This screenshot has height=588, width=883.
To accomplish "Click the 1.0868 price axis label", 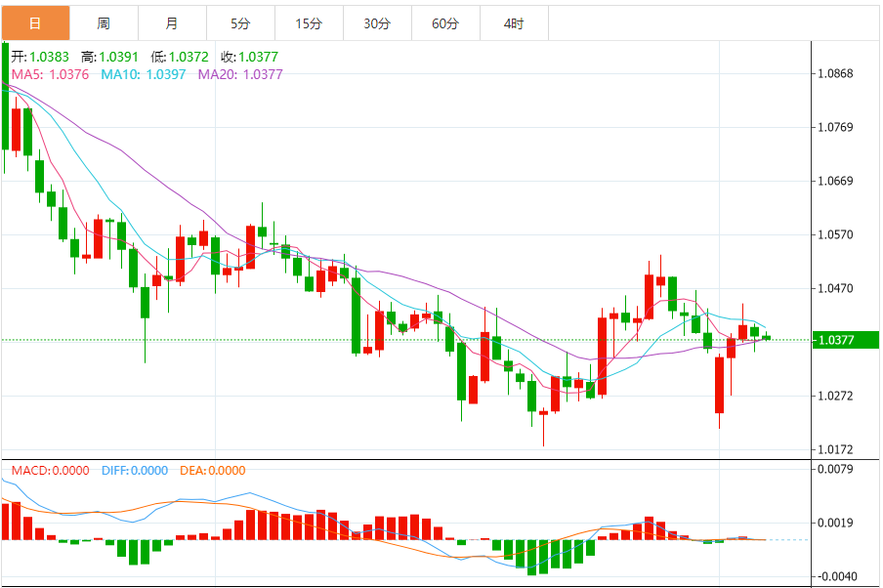I will pyautogui.click(x=835, y=73).
